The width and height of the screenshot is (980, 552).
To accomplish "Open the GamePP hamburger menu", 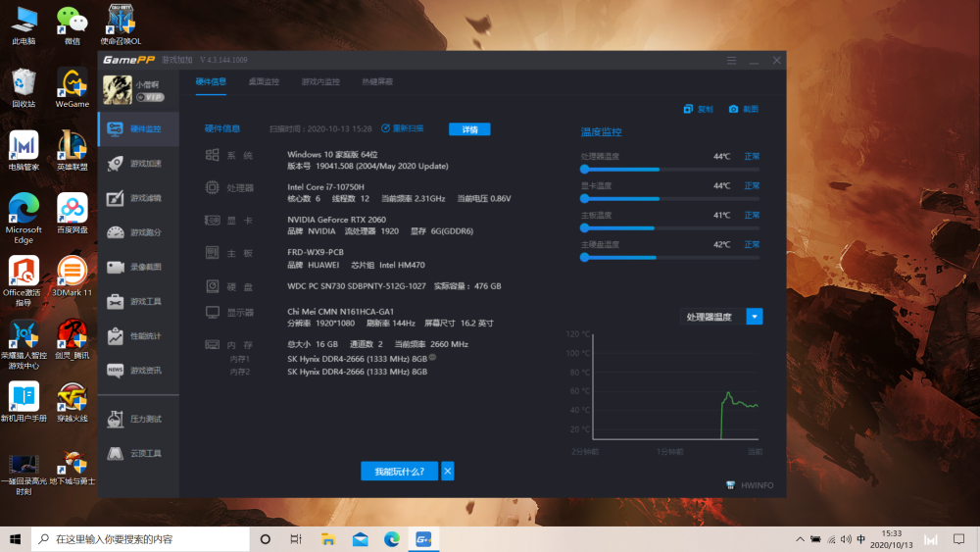I will [731, 60].
